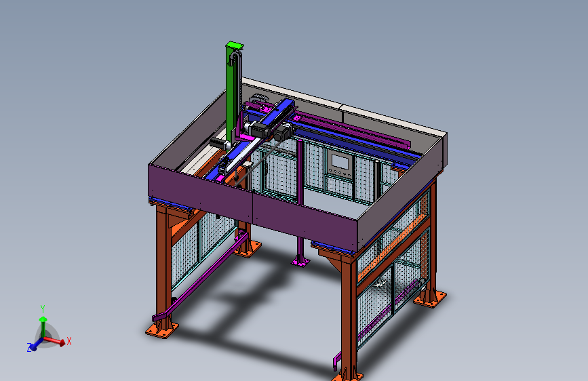Select the orange foot plate under the right rear leg
Screen dimensions: 588x381
click(x=430, y=298)
